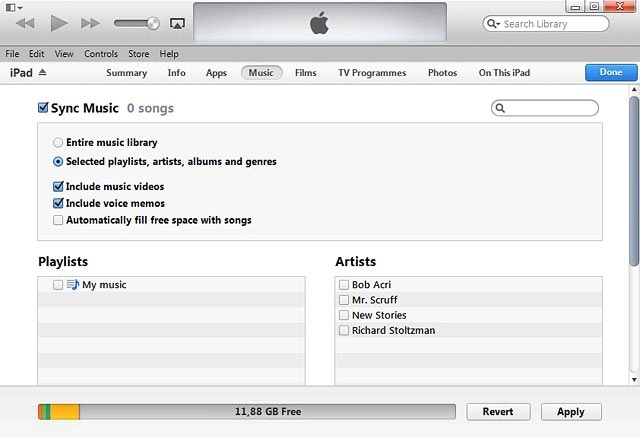
Task: Click the music filter search field
Action: pos(550,108)
